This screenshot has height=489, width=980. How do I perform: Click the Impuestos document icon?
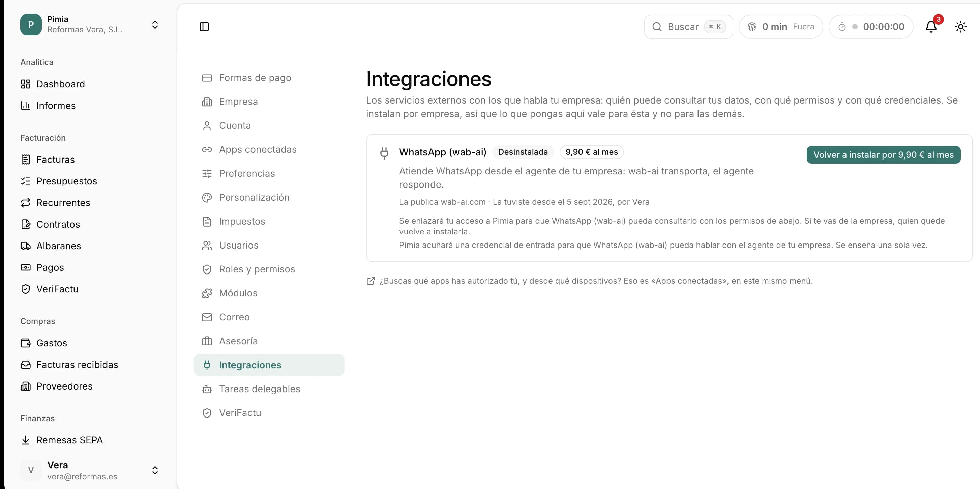207,222
